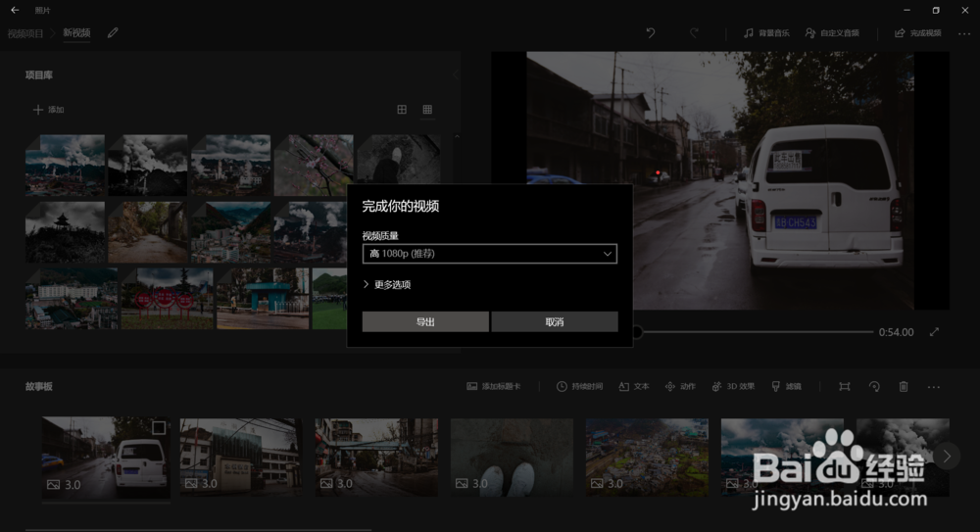Open 背景音乐 background music

point(766,33)
